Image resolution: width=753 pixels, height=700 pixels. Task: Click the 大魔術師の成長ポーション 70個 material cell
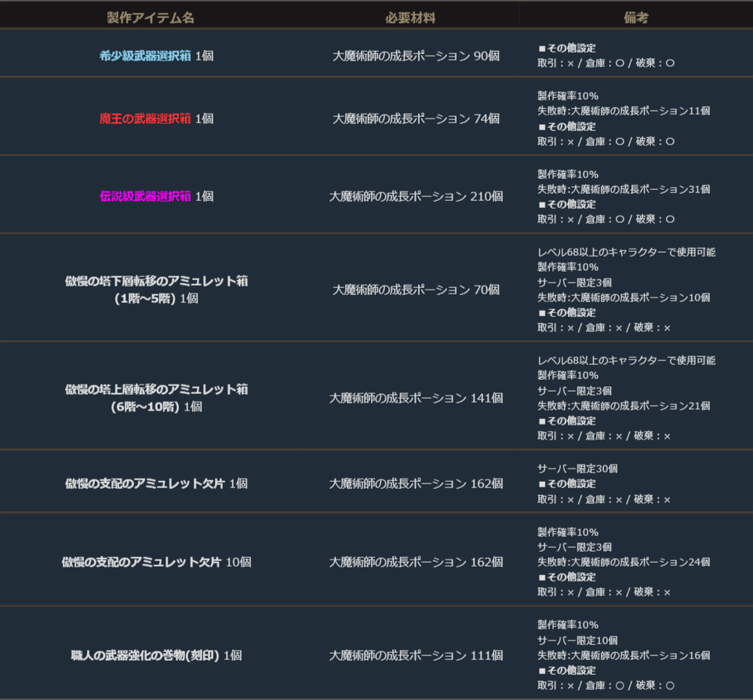tap(416, 290)
